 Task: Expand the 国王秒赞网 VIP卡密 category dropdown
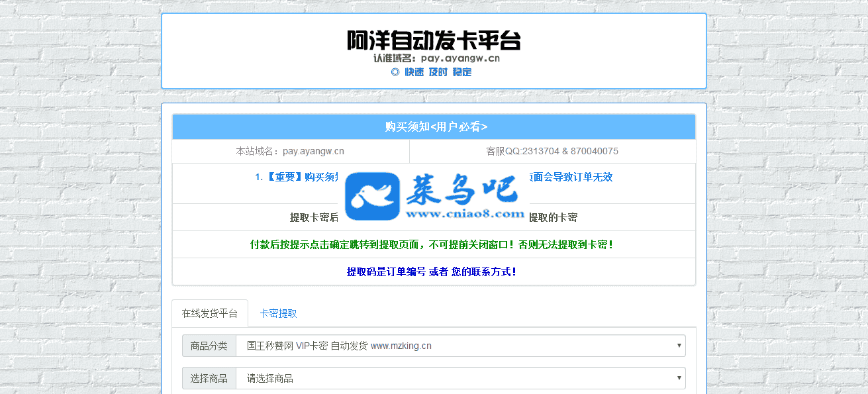tap(460, 346)
